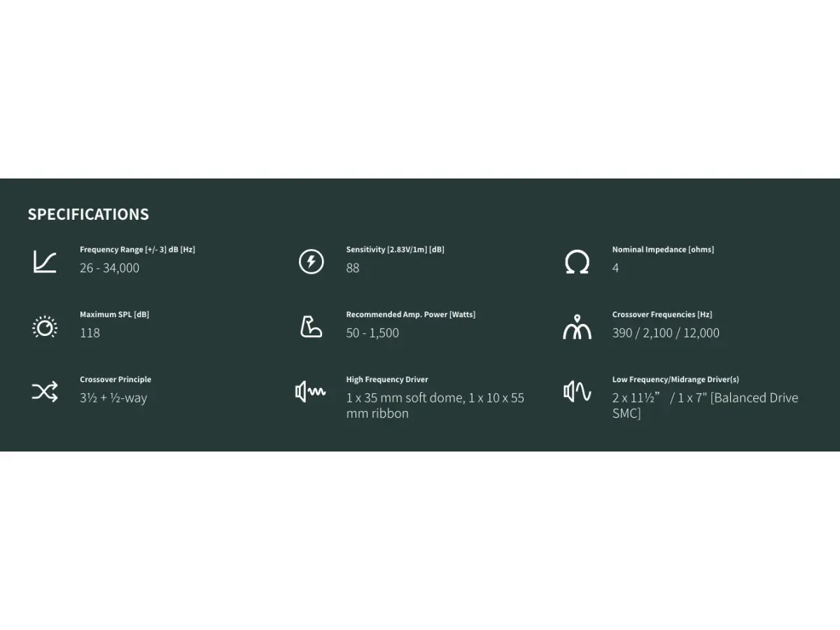
Task: Click the Crossover Frequencies split arrows icon
Action: tap(577, 327)
